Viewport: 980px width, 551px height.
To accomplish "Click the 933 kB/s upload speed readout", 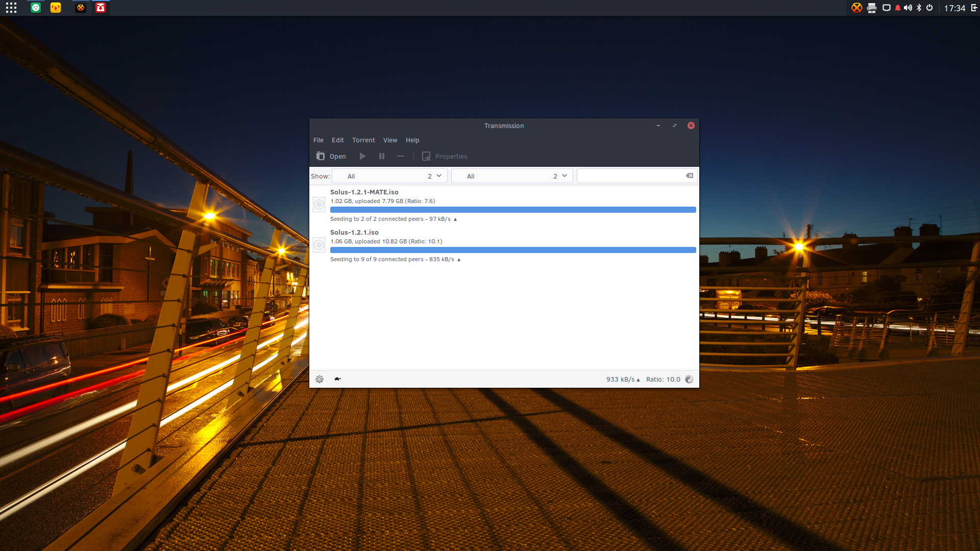I will pyautogui.click(x=623, y=380).
